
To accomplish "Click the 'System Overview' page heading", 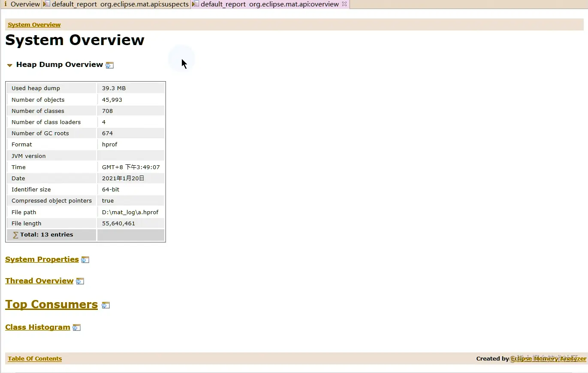I will pyautogui.click(x=75, y=40).
